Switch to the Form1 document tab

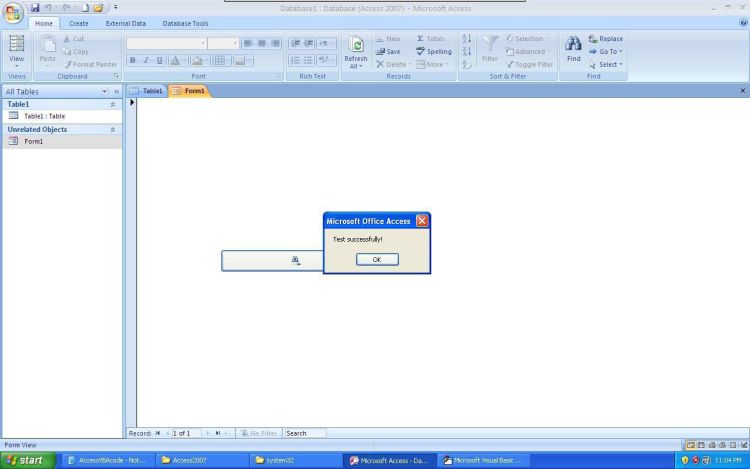coord(189,91)
